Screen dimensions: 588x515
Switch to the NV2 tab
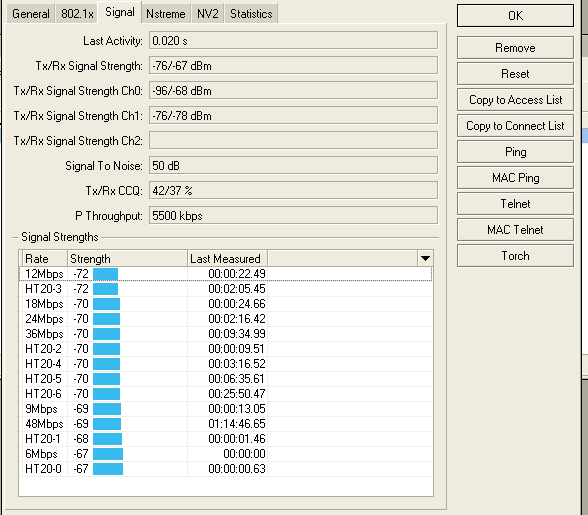[208, 14]
